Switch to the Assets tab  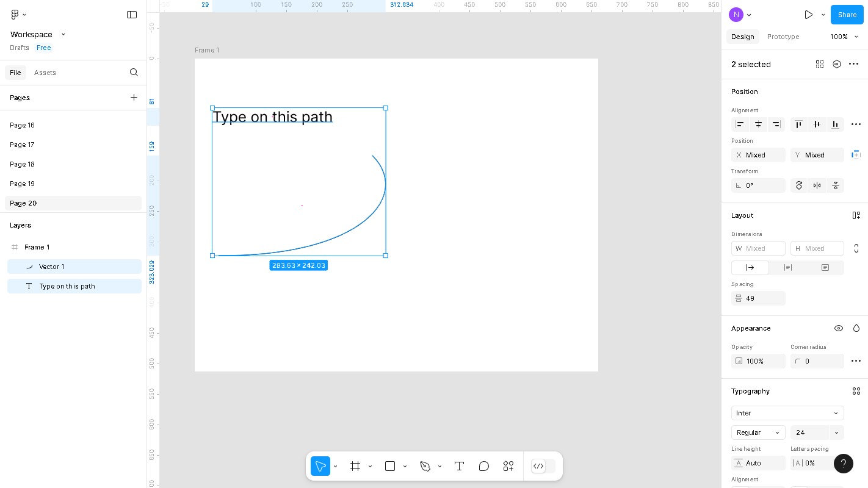45,73
